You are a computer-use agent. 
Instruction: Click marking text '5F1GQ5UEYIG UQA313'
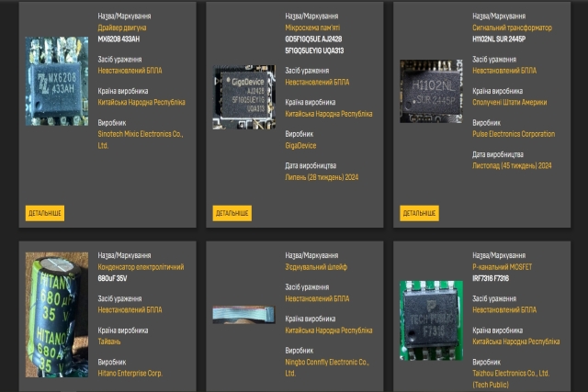click(314, 50)
